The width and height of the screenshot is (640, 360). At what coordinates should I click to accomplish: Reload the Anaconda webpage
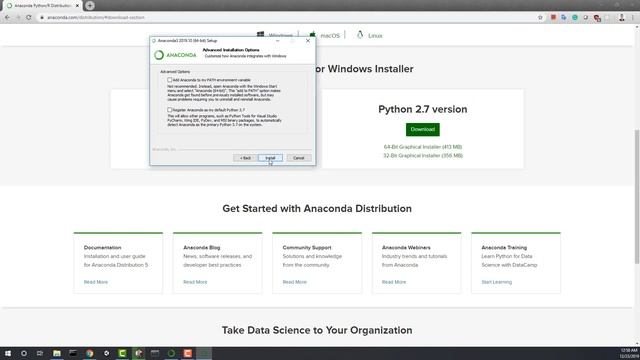[x=29, y=18]
